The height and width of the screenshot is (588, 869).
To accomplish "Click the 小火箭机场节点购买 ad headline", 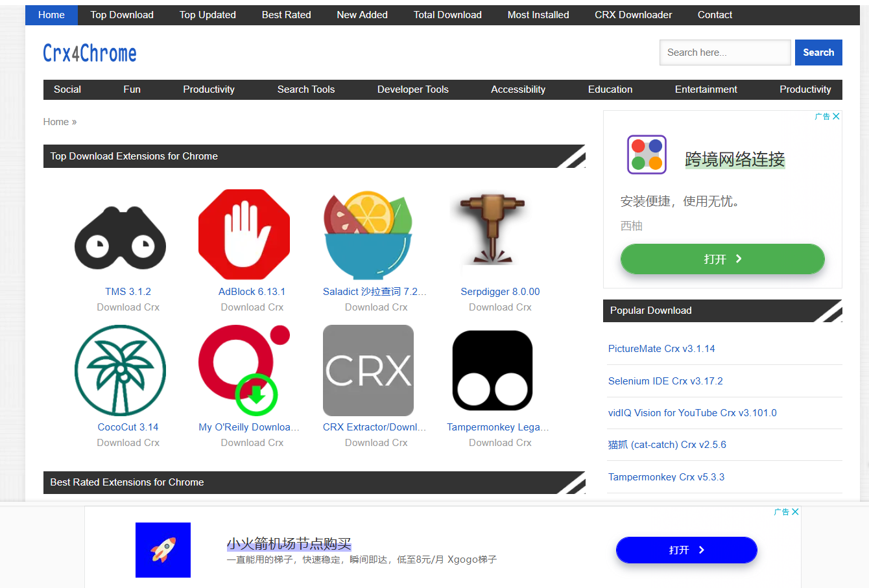I will [x=289, y=543].
